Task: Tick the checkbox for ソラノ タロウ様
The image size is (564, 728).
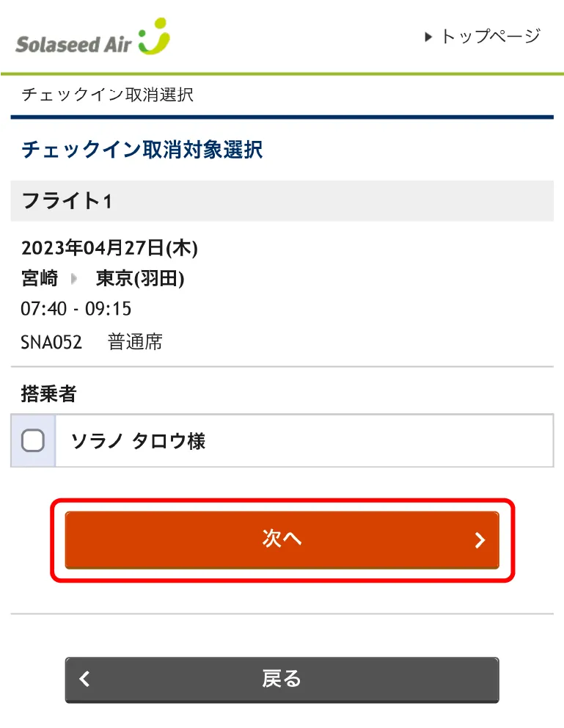Action: [x=33, y=441]
